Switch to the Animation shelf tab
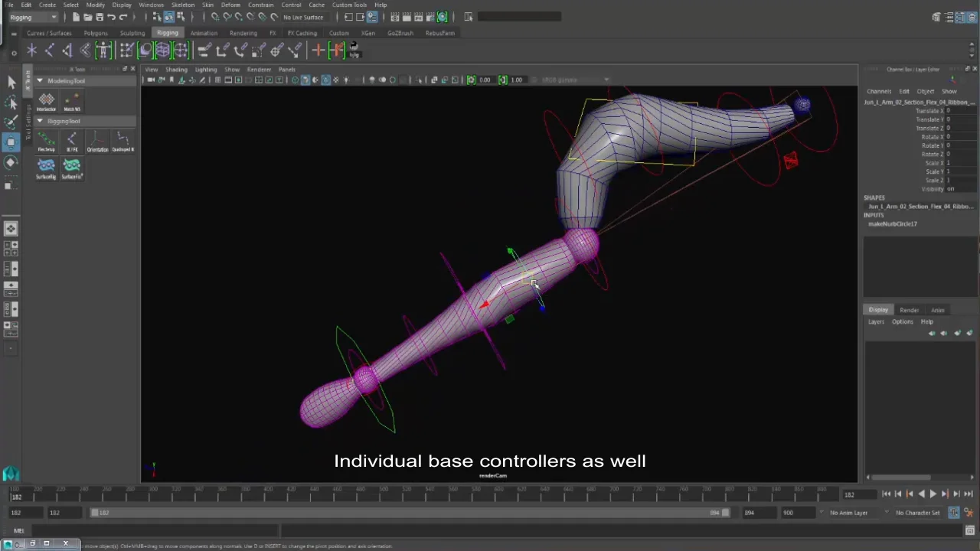This screenshot has width=980, height=551. tap(204, 33)
